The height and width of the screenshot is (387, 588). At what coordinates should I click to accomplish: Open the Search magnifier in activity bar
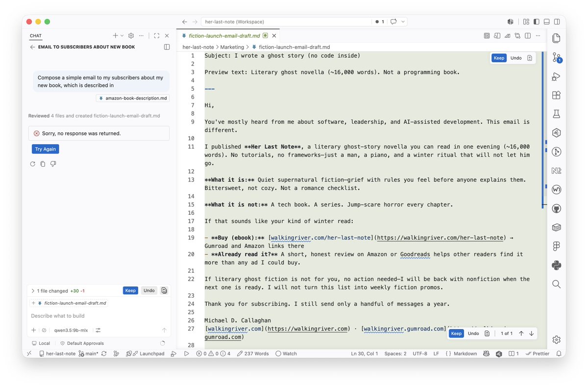point(556,284)
